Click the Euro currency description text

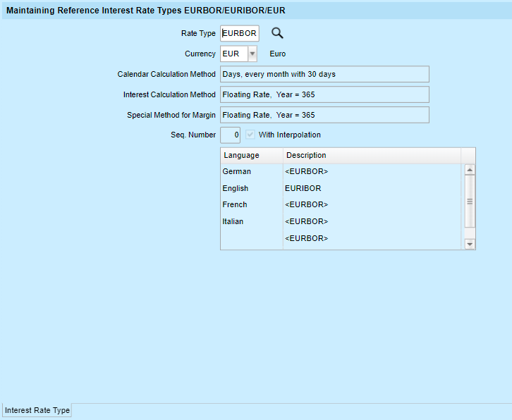tap(278, 54)
